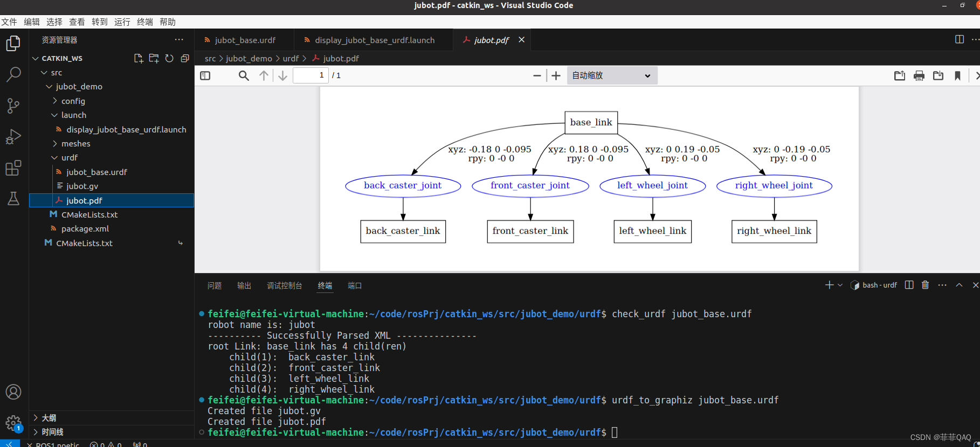The height and width of the screenshot is (447, 980).
Task: Open the Extensions view
Action: coord(13,168)
